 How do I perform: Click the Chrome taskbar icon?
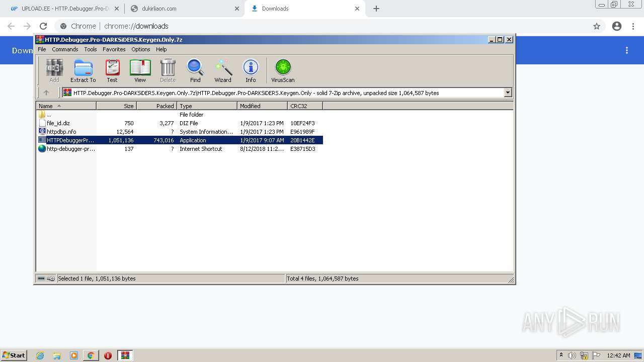tap(91, 355)
